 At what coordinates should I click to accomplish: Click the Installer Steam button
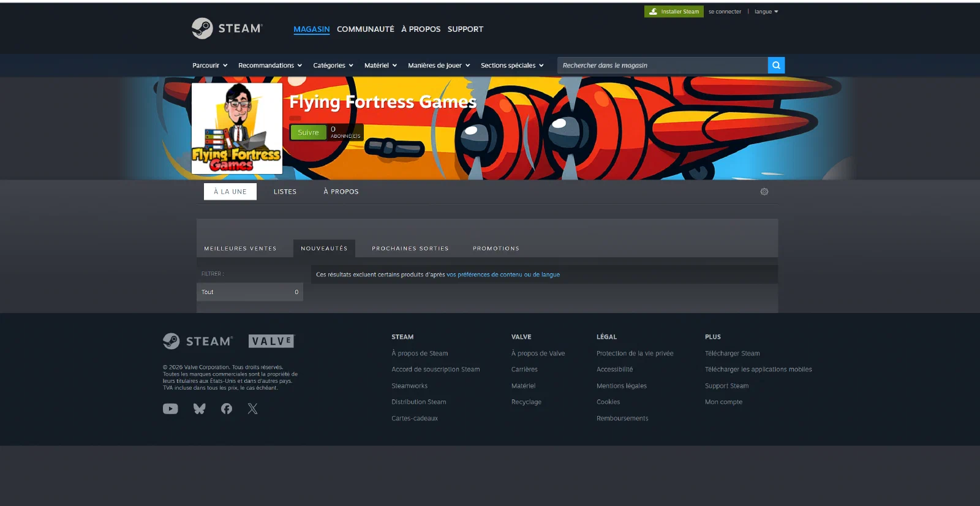[x=674, y=12]
